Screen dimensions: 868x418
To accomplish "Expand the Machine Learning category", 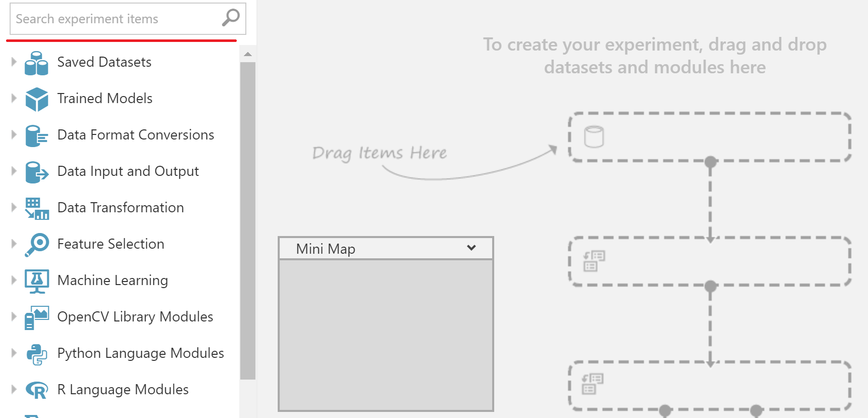I will tap(14, 280).
